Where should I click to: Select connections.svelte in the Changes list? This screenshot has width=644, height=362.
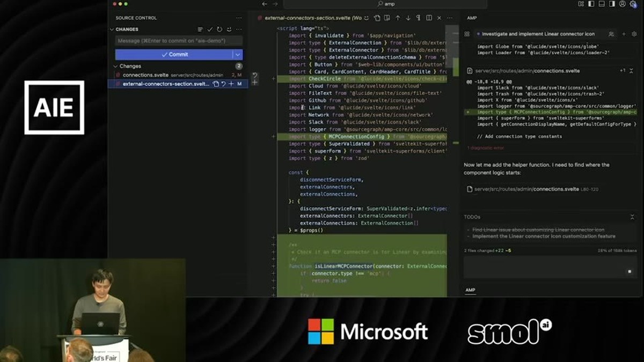pyautogui.click(x=145, y=75)
